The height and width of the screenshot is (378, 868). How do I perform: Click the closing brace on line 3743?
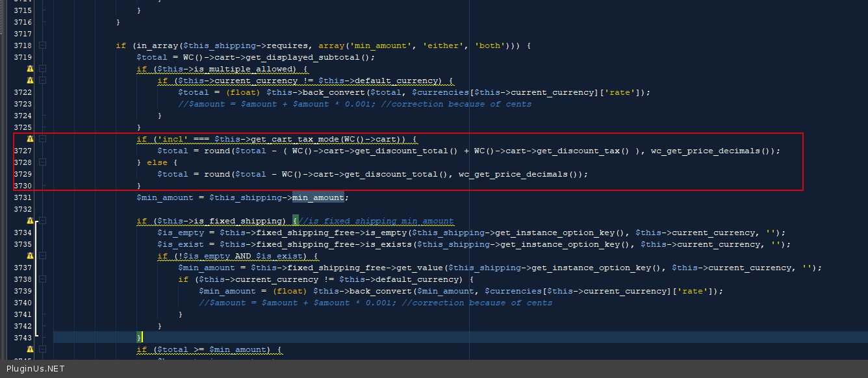(x=139, y=338)
